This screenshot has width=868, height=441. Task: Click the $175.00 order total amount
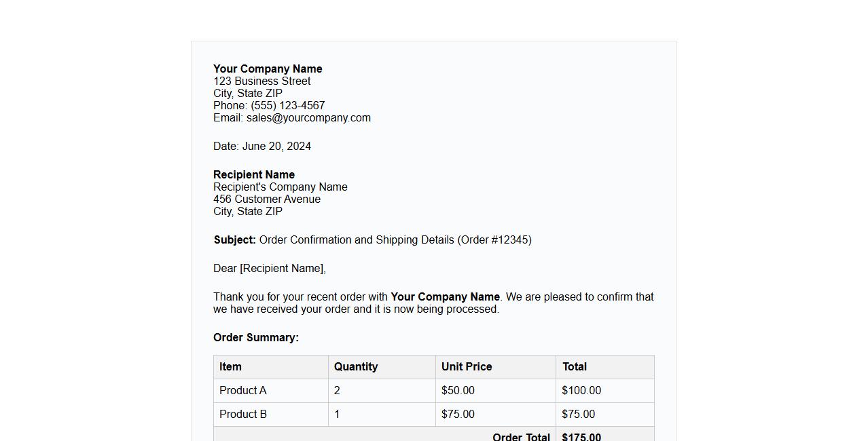581,436
